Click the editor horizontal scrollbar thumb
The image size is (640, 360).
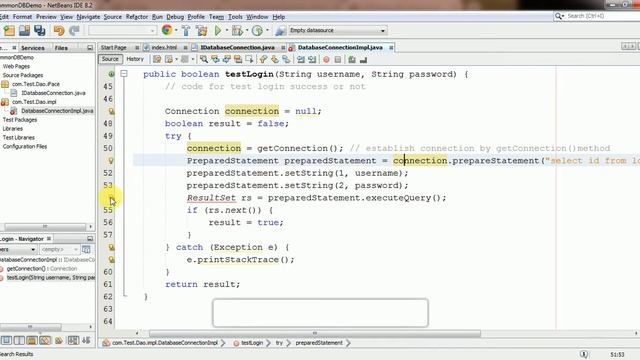(x=315, y=333)
